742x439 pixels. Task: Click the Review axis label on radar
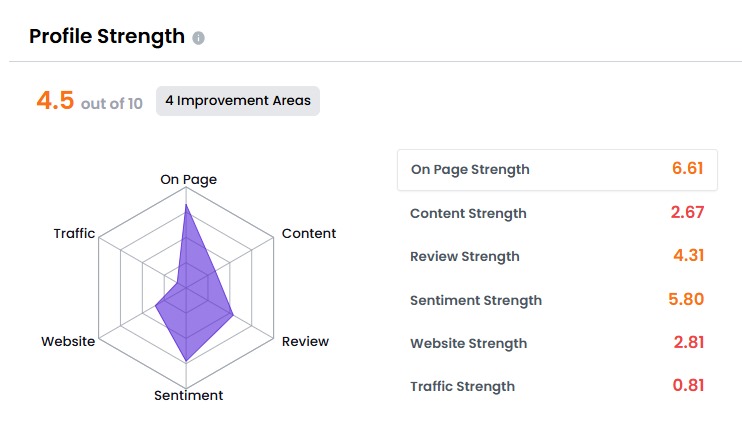(305, 342)
